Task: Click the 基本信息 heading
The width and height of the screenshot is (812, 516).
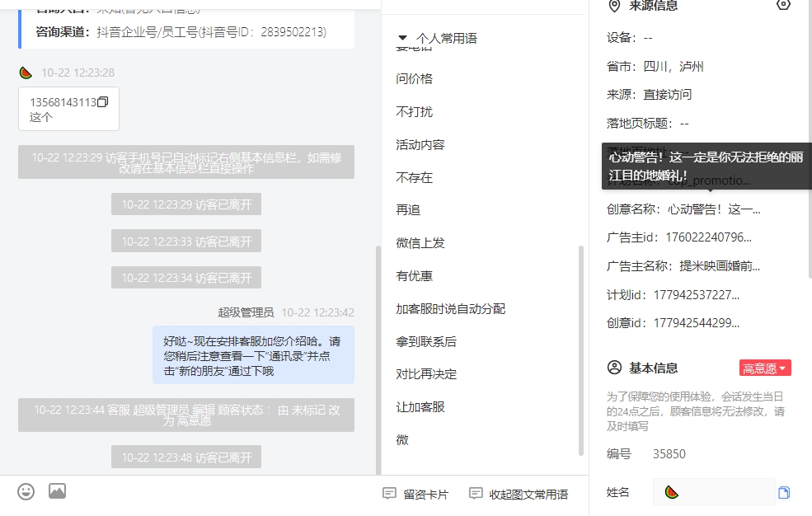Action: [x=653, y=368]
